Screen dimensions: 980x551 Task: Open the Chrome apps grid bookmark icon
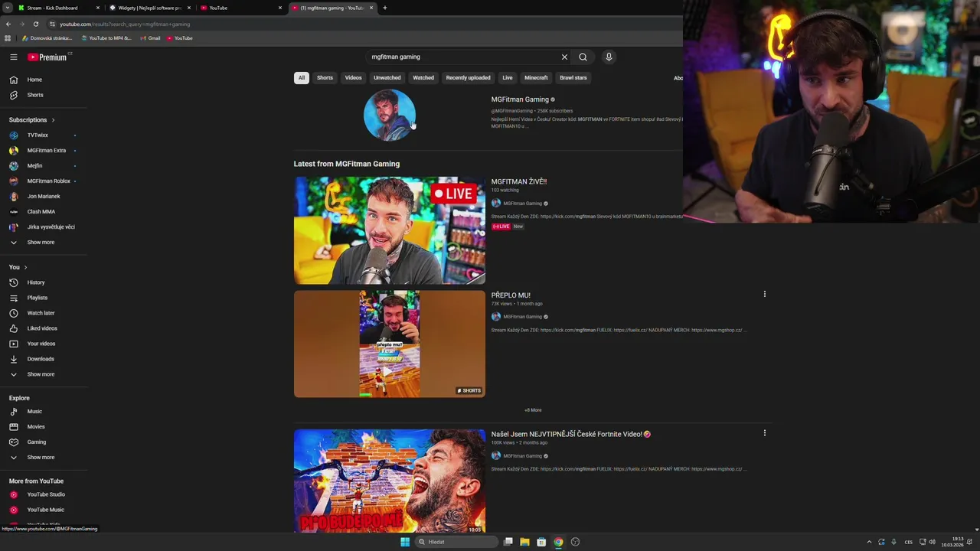8,38
